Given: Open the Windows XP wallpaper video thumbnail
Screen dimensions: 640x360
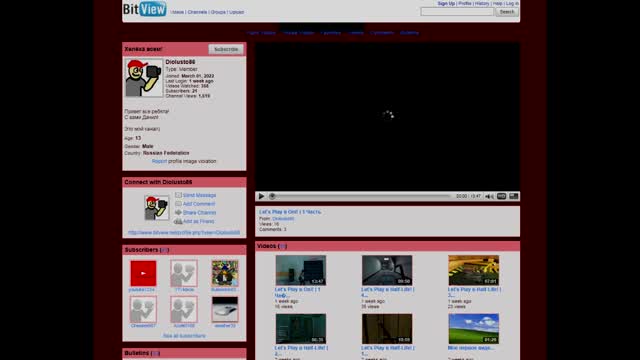Looking at the screenshot, I should (x=473, y=329).
